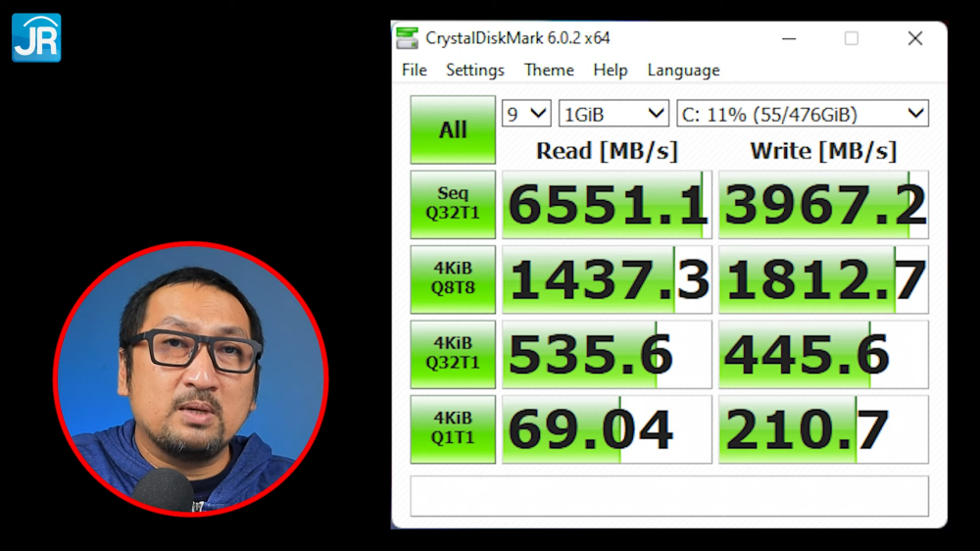The height and width of the screenshot is (551, 980).
Task: Run the 4KiB Q8T8 benchmark
Action: 453,279
